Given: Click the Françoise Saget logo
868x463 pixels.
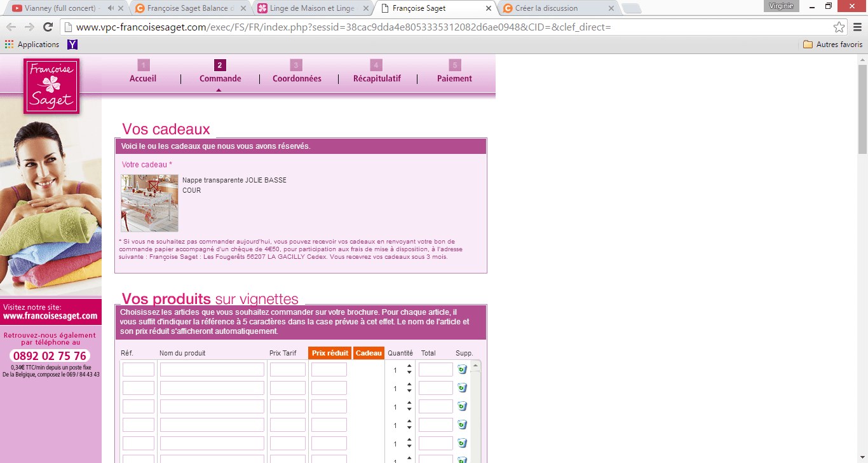Looking at the screenshot, I should coord(51,86).
